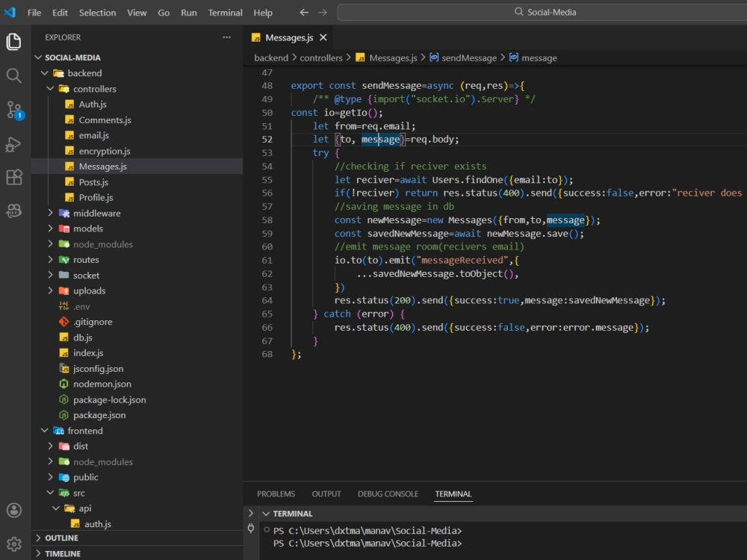Image resolution: width=747 pixels, height=560 pixels.
Task: Open Explorer more actions ellipsis
Action: pyautogui.click(x=227, y=37)
